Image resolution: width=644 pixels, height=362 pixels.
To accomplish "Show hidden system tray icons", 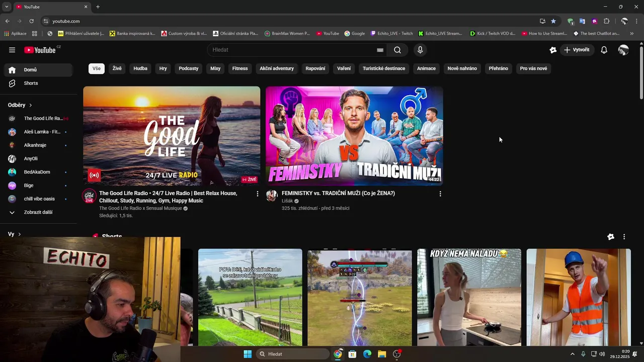I will pyautogui.click(x=572, y=354).
